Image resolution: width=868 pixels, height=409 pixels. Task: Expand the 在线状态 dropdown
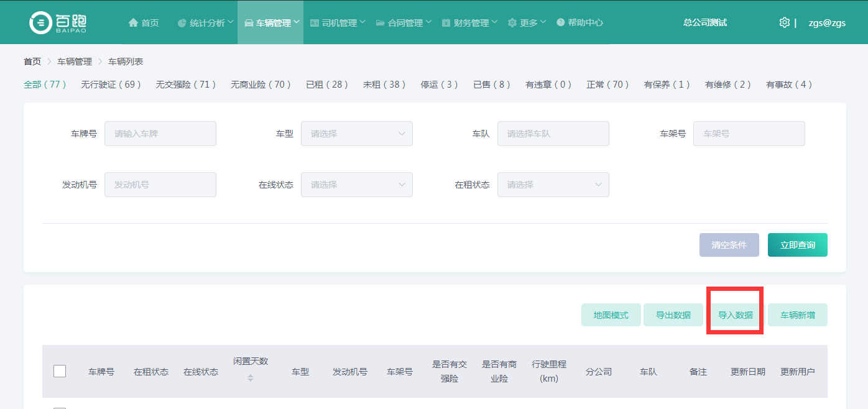click(x=356, y=185)
